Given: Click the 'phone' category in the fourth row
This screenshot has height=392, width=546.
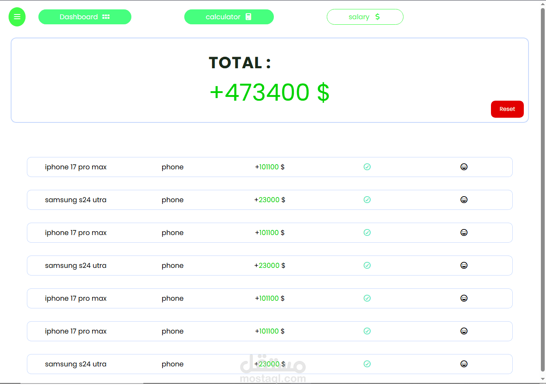Looking at the screenshot, I should tap(173, 266).
